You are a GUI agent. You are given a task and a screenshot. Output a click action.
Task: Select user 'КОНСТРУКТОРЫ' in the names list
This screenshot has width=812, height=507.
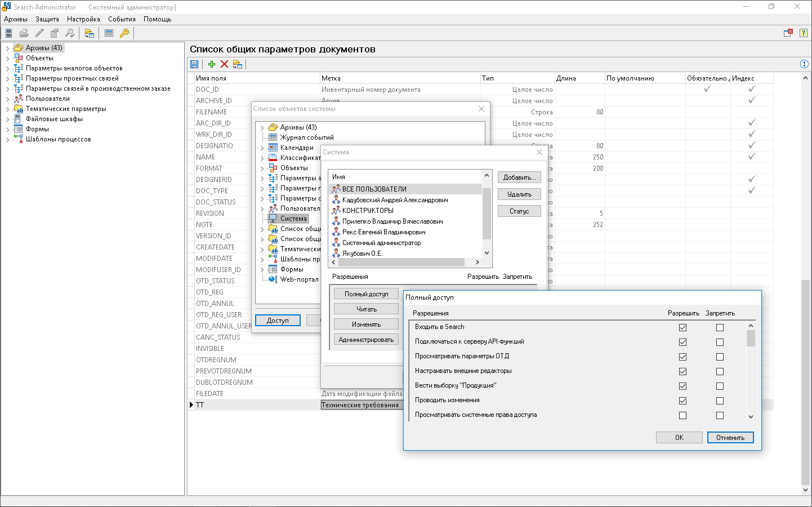click(x=368, y=211)
